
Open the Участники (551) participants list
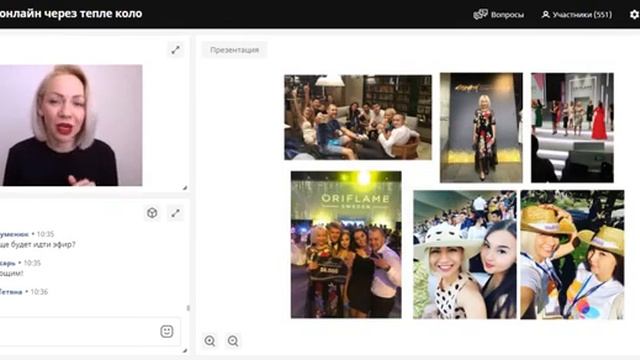(576, 14)
